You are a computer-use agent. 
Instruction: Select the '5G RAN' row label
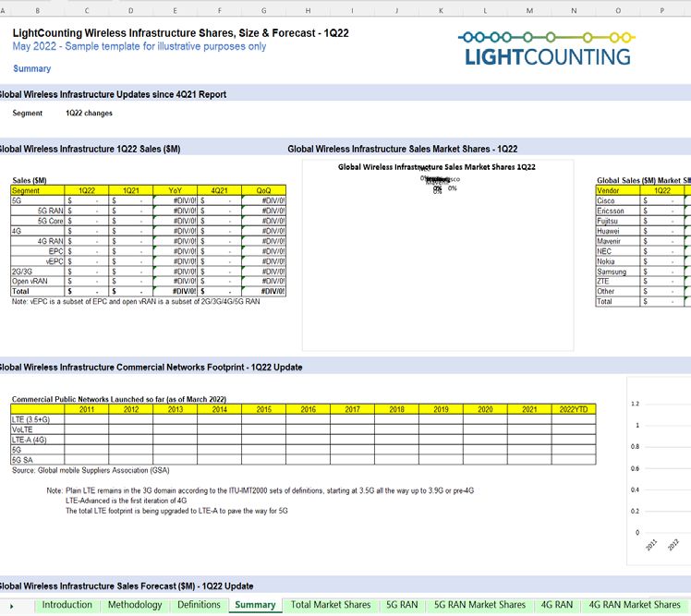pyautogui.click(x=38, y=211)
